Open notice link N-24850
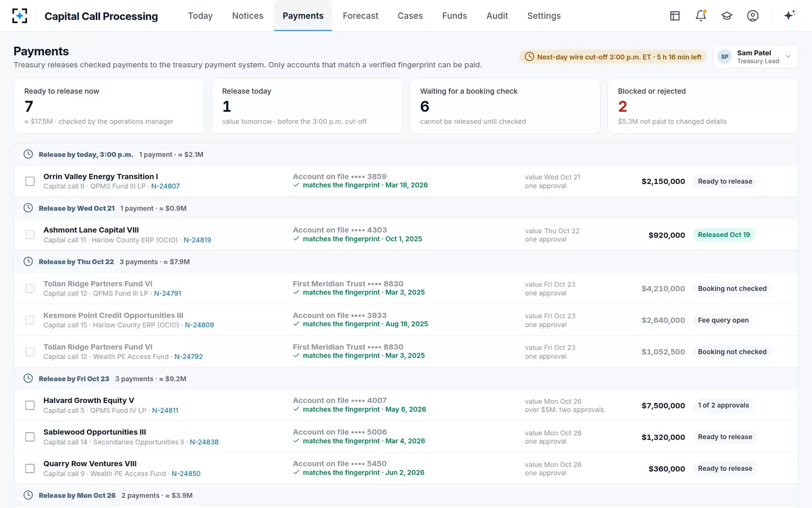This screenshot has height=508, width=812. pyautogui.click(x=186, y=474)
